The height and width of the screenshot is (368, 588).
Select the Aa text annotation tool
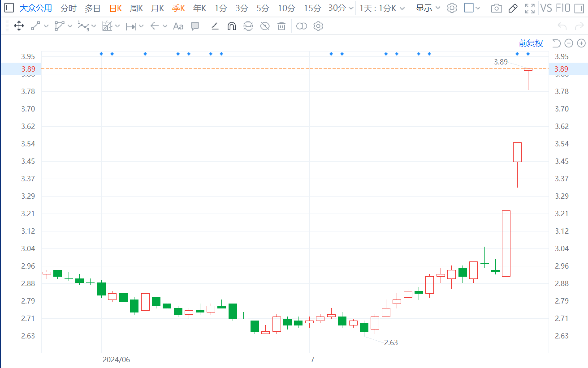click(x=178, y=26)
